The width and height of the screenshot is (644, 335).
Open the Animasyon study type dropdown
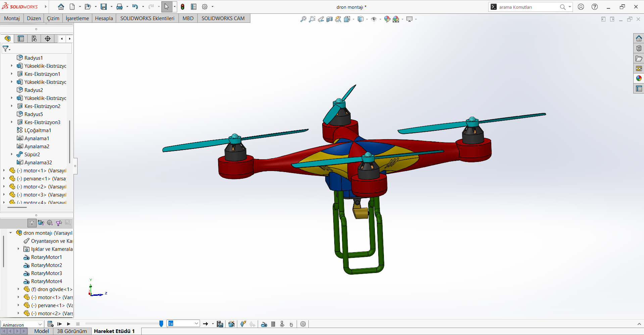(40, 324)
